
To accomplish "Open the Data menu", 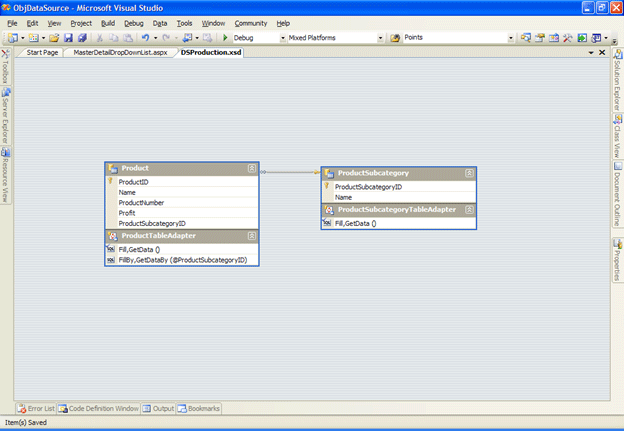I will coord(160,23).
